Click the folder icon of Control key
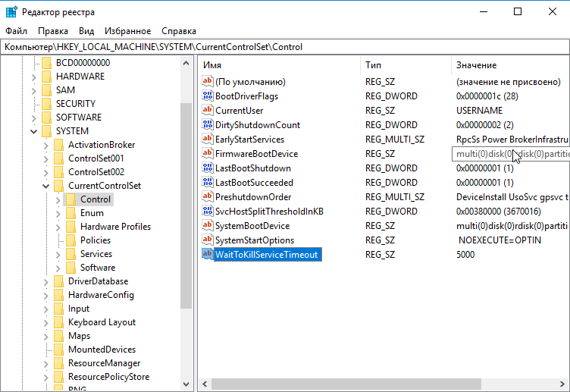Screen dimensions: 570x392 (71, 199)
